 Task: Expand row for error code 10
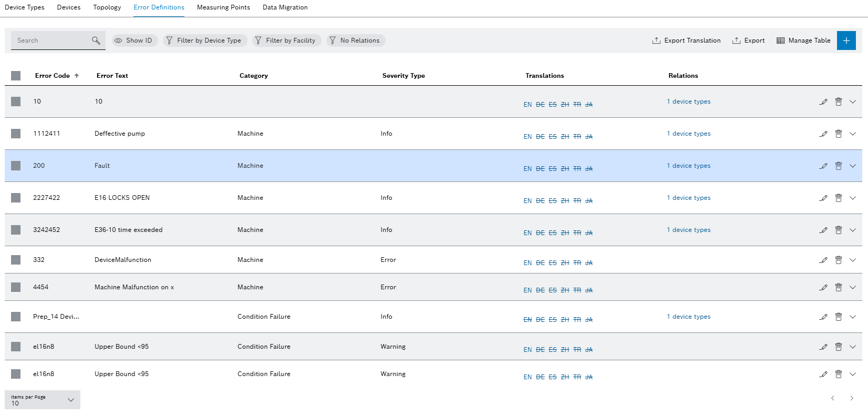853,102
